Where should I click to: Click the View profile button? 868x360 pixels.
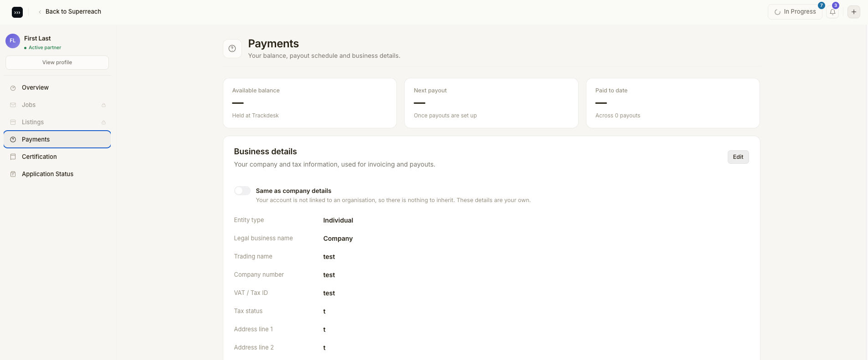57,63
